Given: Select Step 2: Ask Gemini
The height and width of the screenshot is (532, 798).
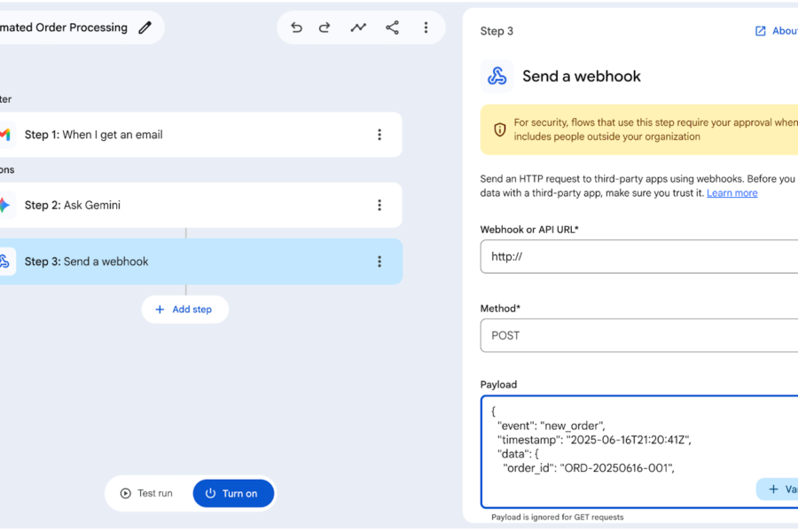Looking at the screenshot, I should [x=199, y=205].
